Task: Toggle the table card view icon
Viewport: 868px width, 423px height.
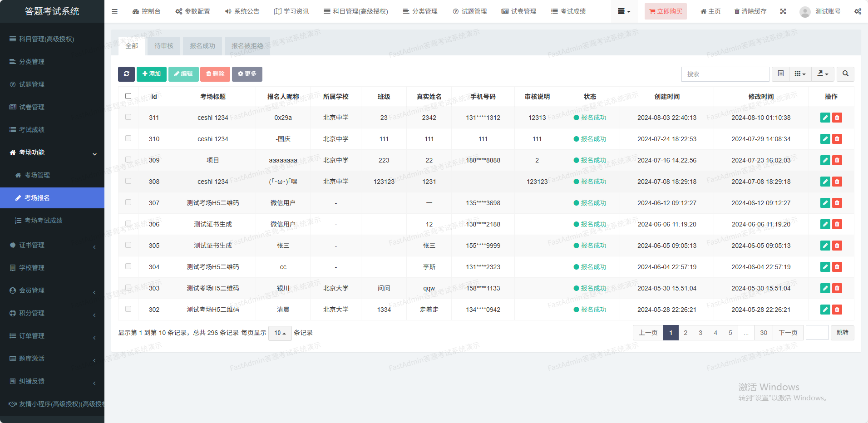Action: (x=780, y=74)
